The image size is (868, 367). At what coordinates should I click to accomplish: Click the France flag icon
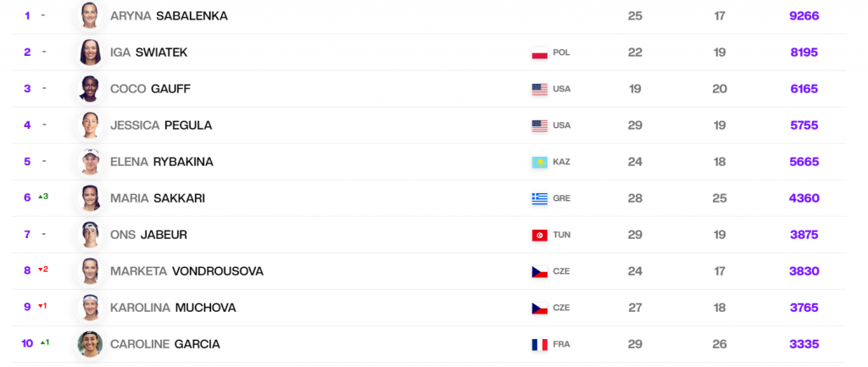point(539,344)
